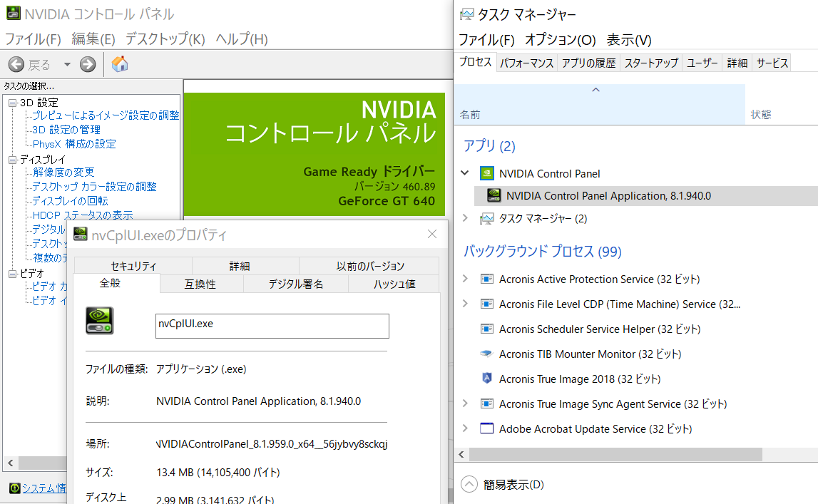Open プレビューによるイメージ設定の調整 link
This screenshot has height=504, width=818.
pyautogui.click(x=106, y=115)
